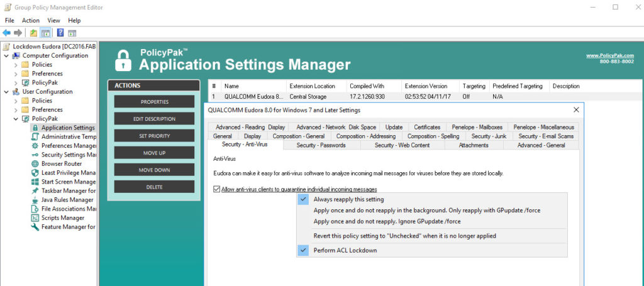This screenshot has height=286, width=644.
Task: Click Taskbar Manager pin icon
Action: click(35, 191)
